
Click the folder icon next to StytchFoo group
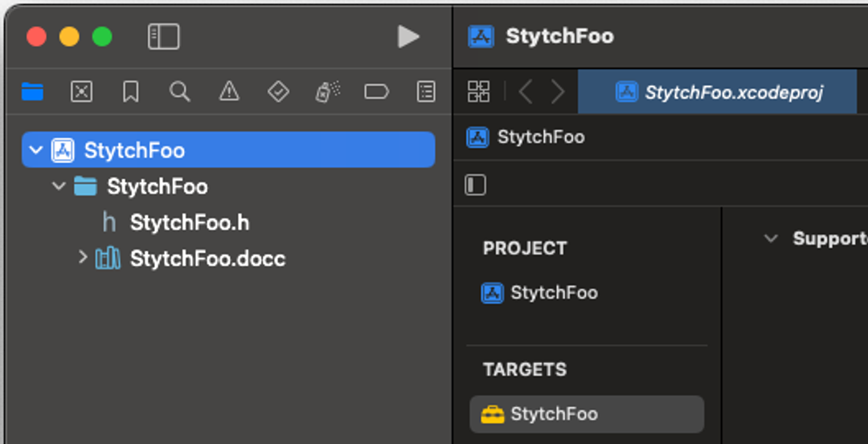click(85, 185)
